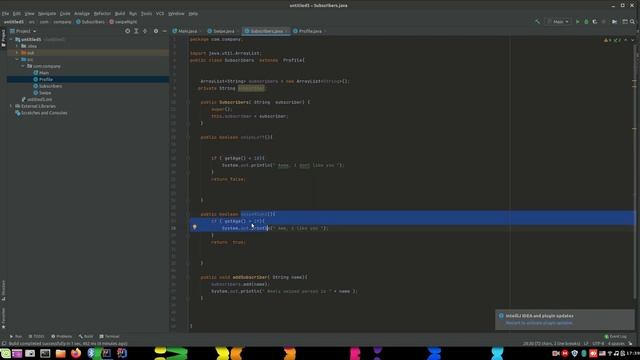Go to next highlighted error arrow

(x=633, y=40)
